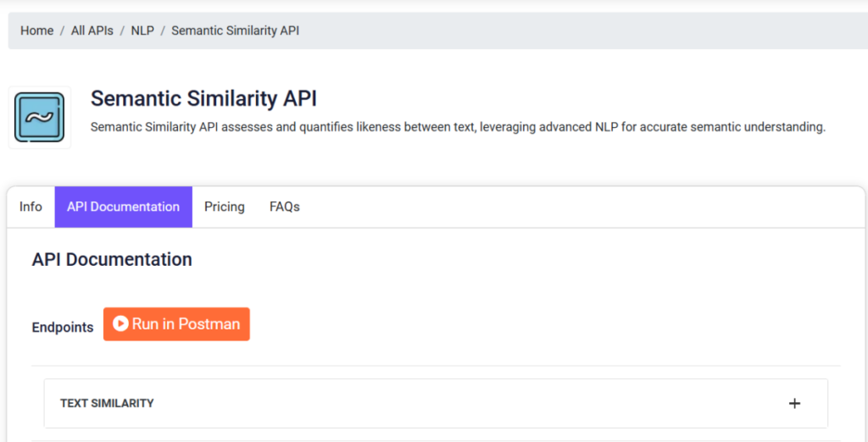Viewport: 868px width, 442px height.
Task: Click the API Documentation section heading
Action: [x=112, y=259]
